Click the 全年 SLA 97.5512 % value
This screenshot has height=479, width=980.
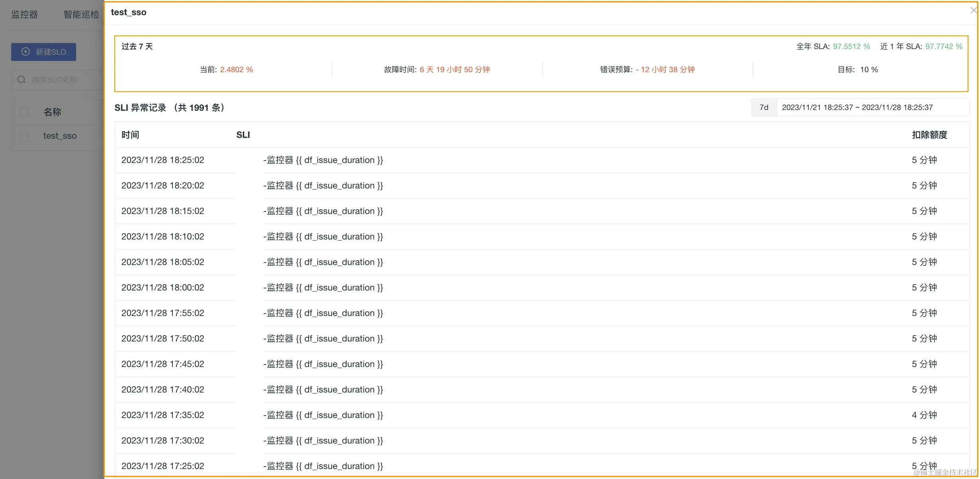coord(851,47)
